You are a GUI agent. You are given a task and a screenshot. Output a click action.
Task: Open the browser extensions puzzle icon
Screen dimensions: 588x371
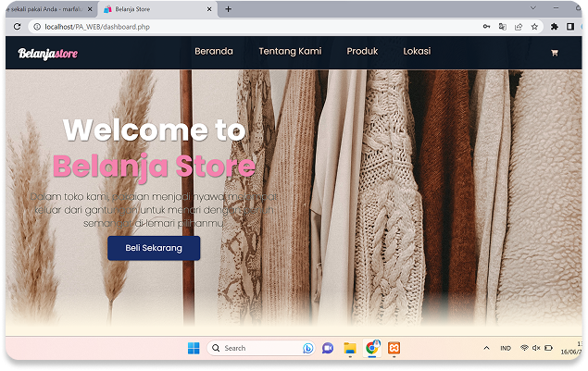coord(554,27)
